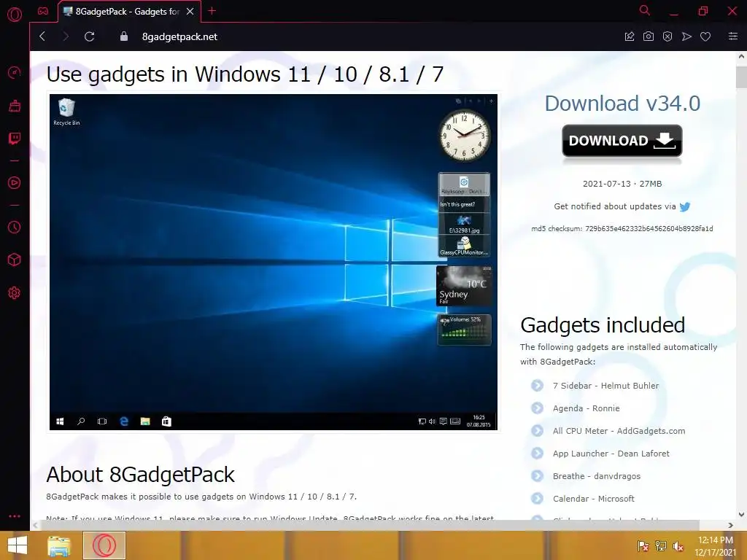Click the Twitter bird update link

point(685,206)
